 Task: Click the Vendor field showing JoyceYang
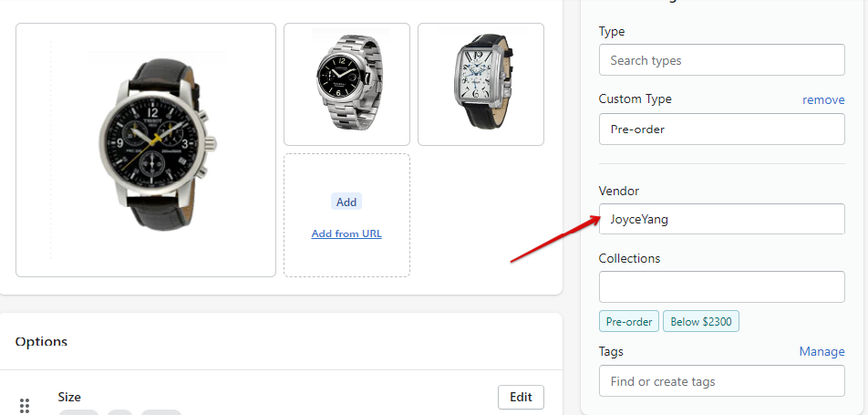[x=721, y=219]
